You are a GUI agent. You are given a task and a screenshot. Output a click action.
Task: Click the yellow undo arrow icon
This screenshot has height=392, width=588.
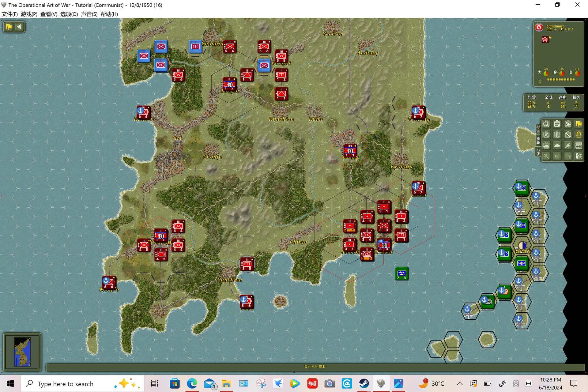579,134
